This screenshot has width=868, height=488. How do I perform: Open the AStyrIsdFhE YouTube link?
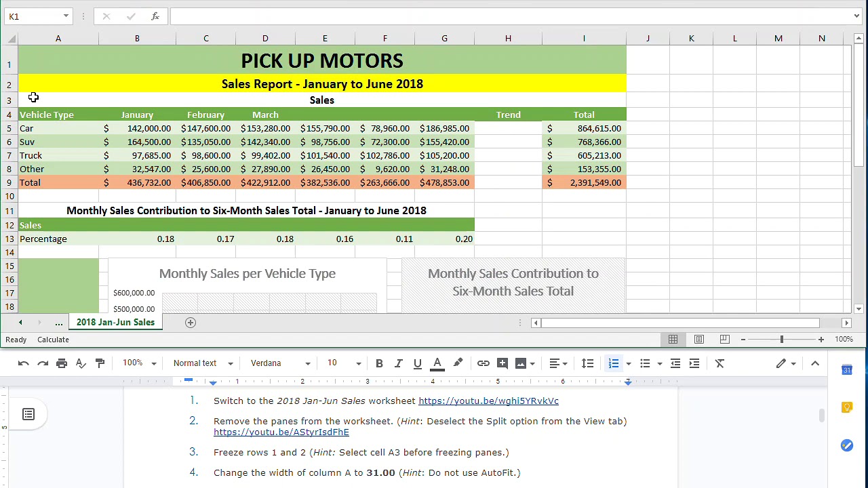tap(281, 432)
